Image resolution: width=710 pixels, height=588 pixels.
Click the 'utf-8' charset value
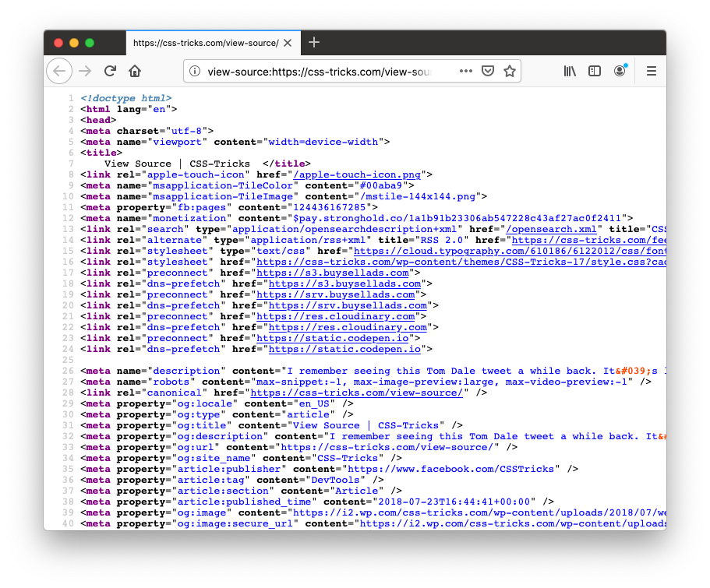coord(186,131)
